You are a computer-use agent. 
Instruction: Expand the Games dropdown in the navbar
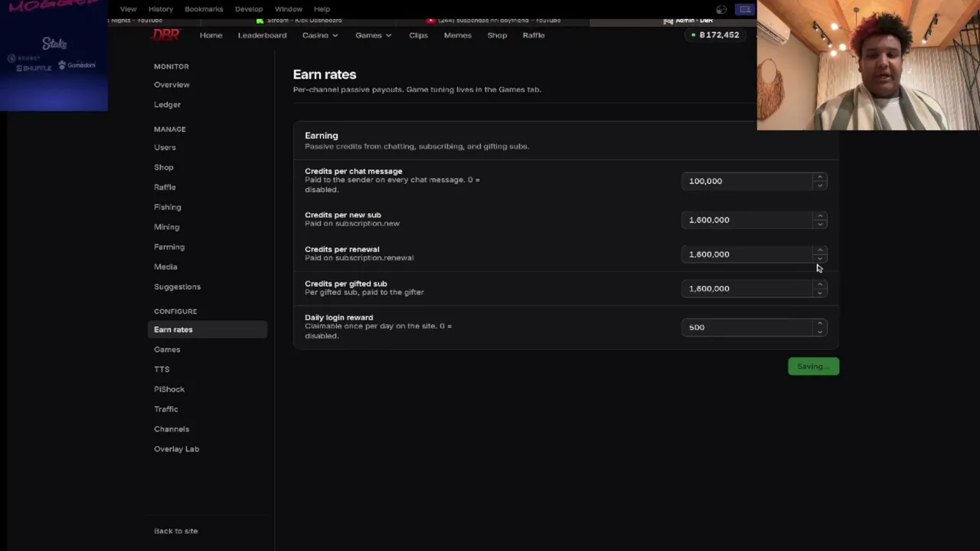[374, 35]
